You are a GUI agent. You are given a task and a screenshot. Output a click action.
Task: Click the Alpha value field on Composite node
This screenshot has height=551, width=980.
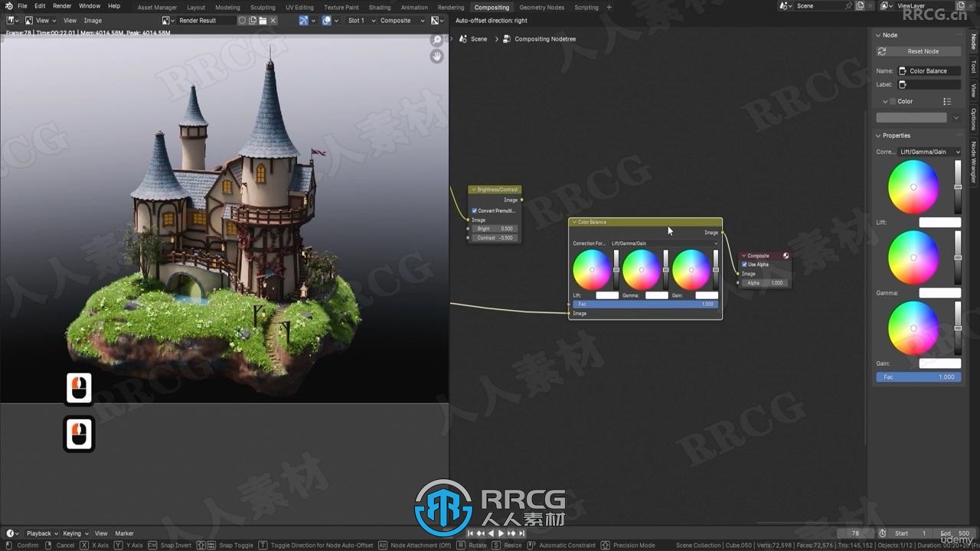coord(764,283)
